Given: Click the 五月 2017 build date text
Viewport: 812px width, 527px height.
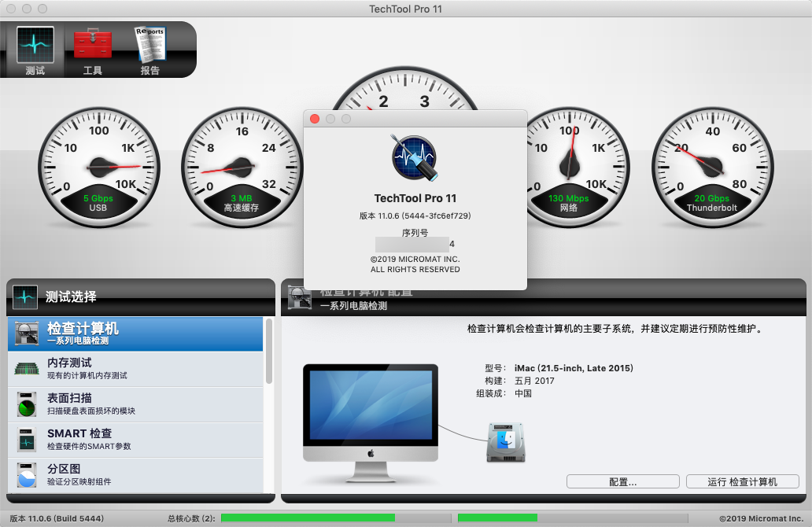Looking at the screenshot, I should [x=534, y=381].
